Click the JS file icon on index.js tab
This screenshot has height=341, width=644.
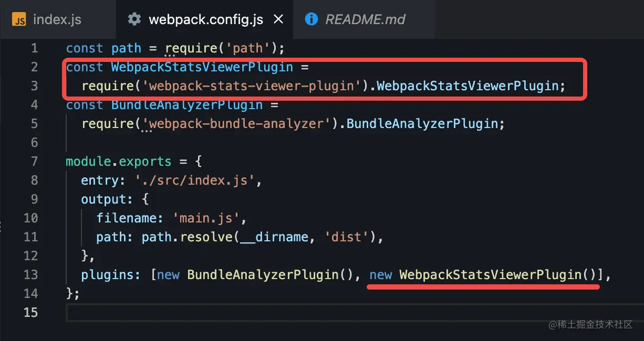tap(19, 20)
